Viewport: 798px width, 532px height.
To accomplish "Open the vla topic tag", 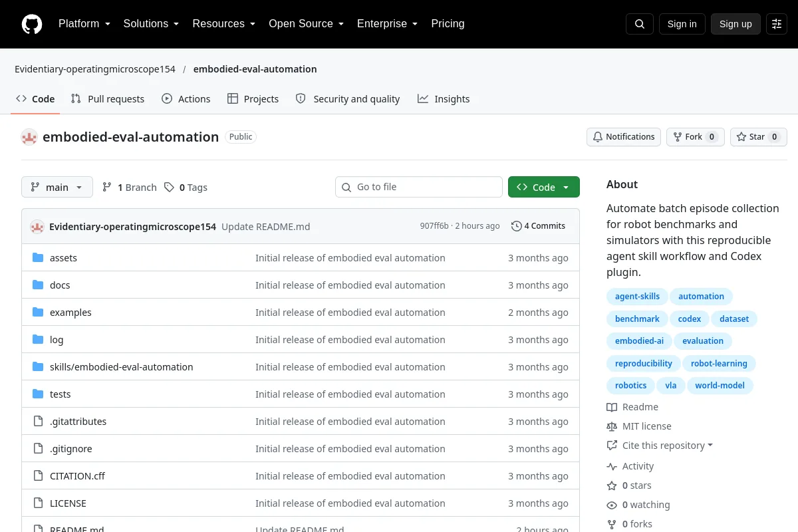I will 671,386.
